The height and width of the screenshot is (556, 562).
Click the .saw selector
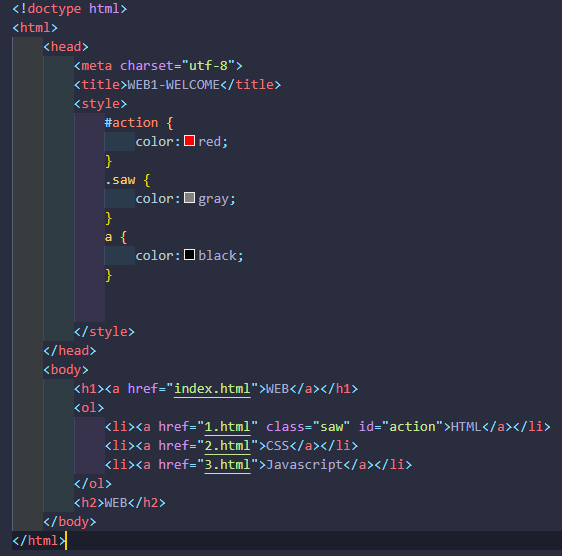(x=120, y=180)
